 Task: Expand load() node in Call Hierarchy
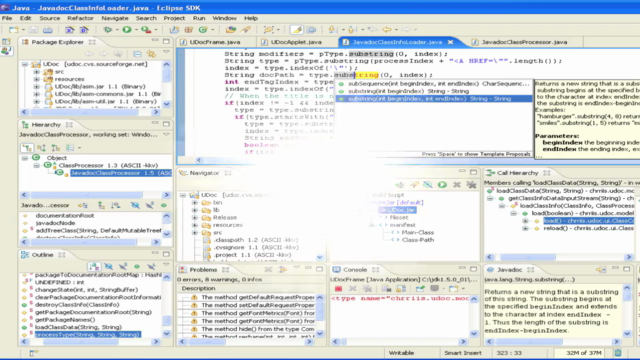click(x=525, y=221)
